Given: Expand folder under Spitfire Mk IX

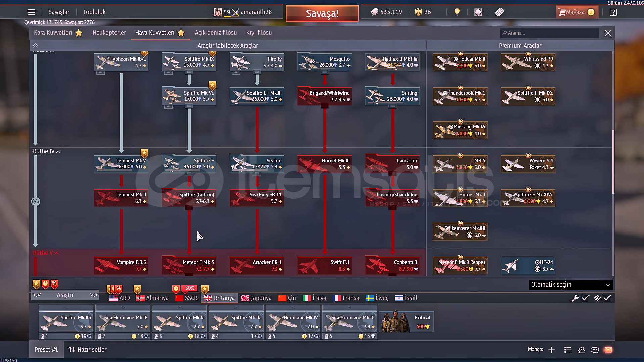Looking at the screenshot, I should pos(189,72).
